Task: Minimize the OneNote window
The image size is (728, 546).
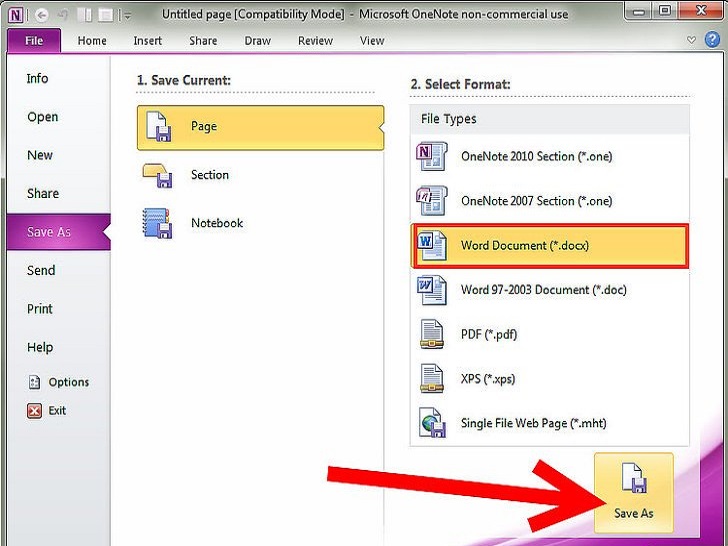Action: (639, 12)
